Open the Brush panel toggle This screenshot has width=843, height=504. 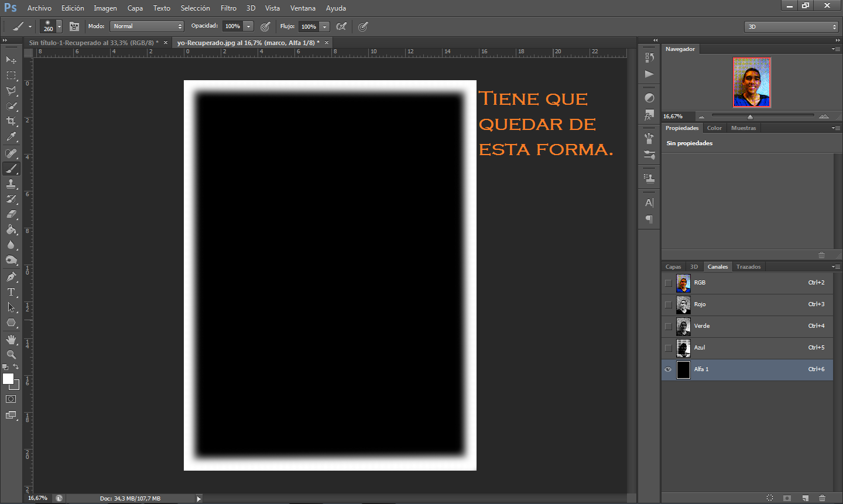coord(74,26)
